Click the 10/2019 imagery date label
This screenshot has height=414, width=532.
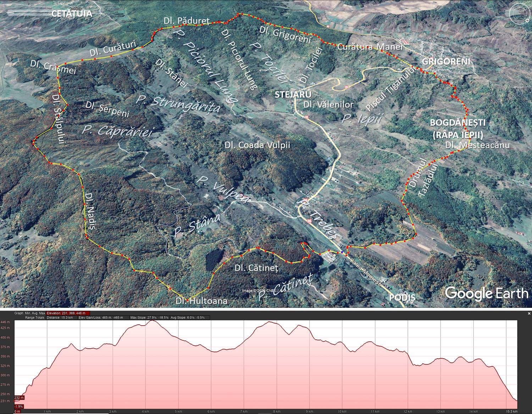[x=76, y=9]
